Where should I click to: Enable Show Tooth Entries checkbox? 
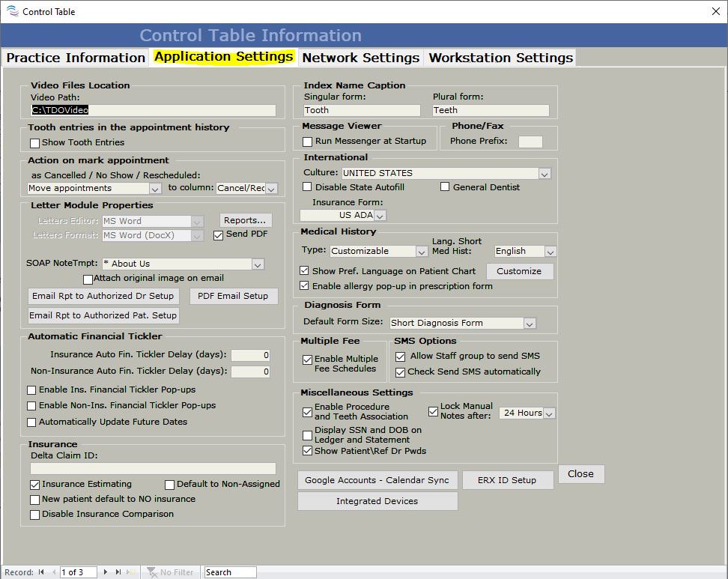pyautogui.click(x=34, y=143)
